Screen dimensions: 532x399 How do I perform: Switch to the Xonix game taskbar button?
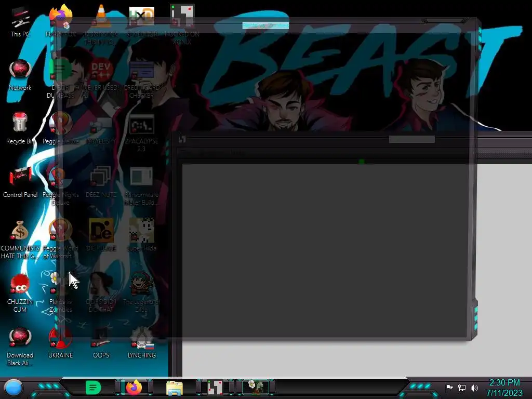(215, 388)
